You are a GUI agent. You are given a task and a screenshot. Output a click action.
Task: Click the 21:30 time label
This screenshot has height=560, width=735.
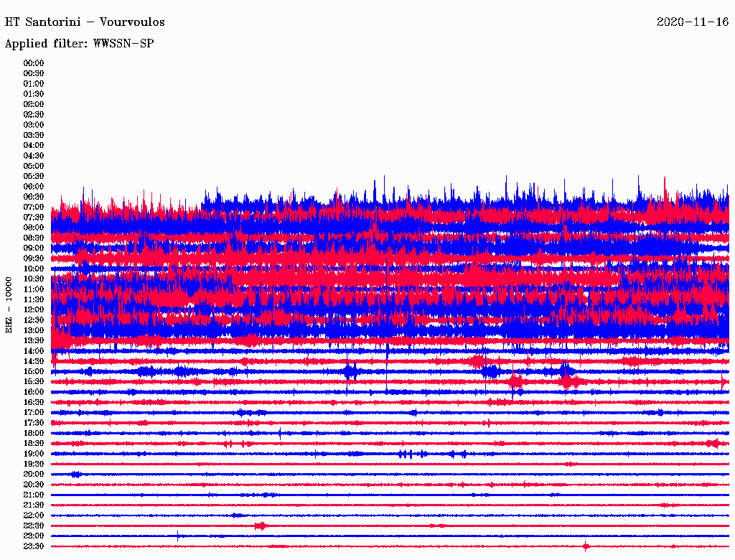click(x=34, y=505)
